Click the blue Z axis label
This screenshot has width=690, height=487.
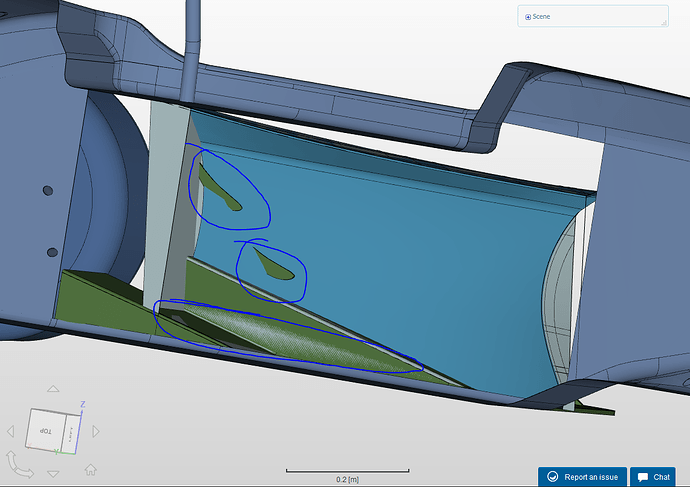click(x=82, y=405)
